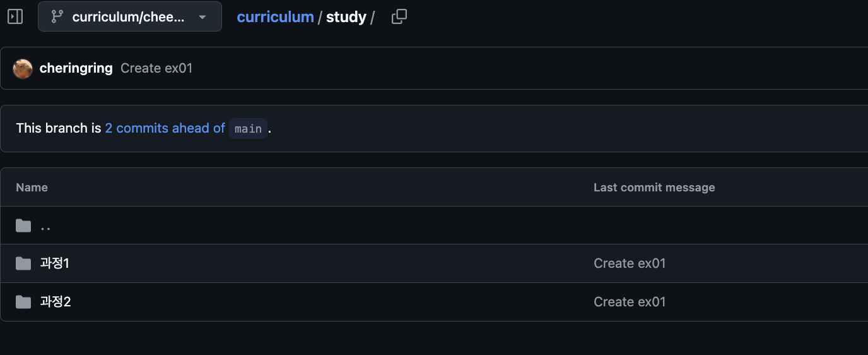Open cheringring's avatar image
This screenshot has width=868, height=355.
pos(23,68)
